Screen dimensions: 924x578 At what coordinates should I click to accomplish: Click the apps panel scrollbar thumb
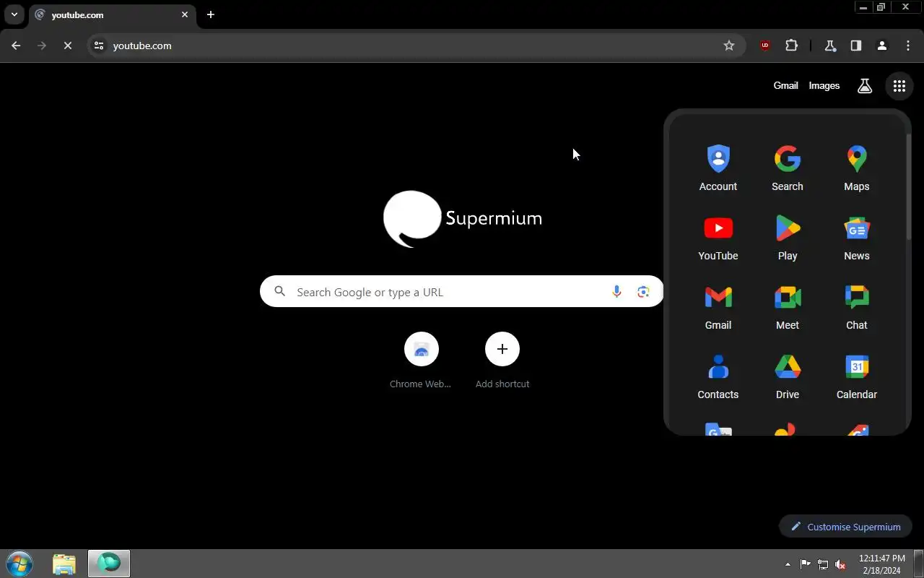[x=908, y=186]
